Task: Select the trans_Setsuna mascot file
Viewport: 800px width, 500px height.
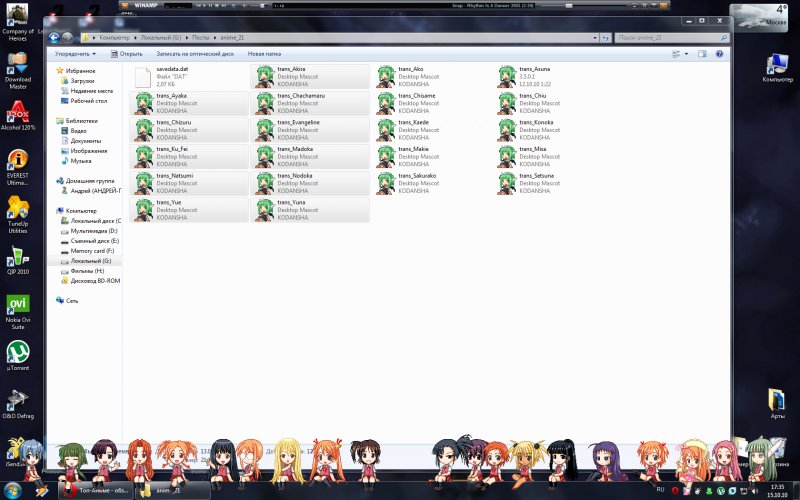Action: pos(552,183)
